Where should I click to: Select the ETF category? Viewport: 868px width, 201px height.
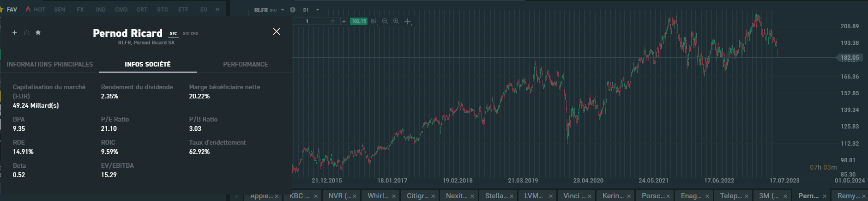[183, 9]
